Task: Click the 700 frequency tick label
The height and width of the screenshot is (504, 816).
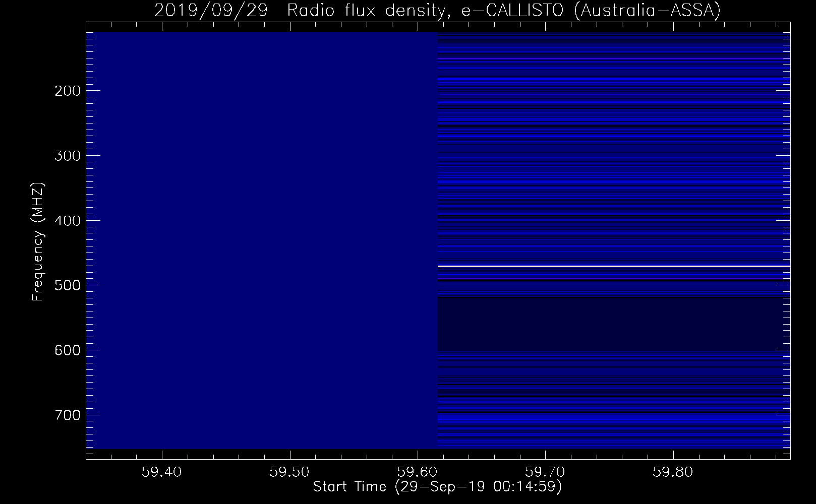Action: click(x=67, y=415)
